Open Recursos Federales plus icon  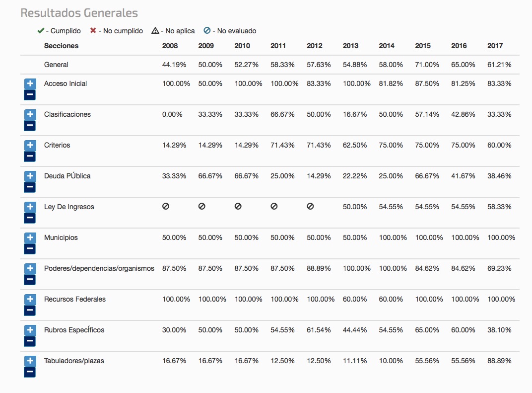tap(30, 300)
